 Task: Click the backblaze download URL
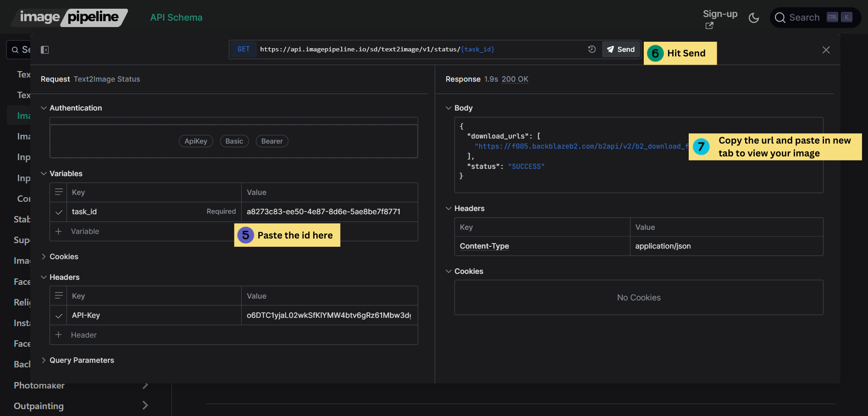pos(581,146)
